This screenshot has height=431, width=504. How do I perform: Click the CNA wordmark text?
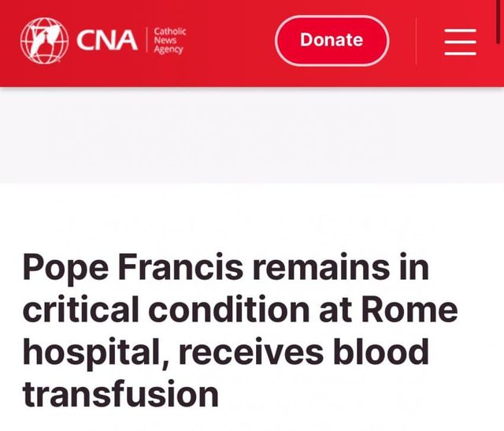[106, 40]
